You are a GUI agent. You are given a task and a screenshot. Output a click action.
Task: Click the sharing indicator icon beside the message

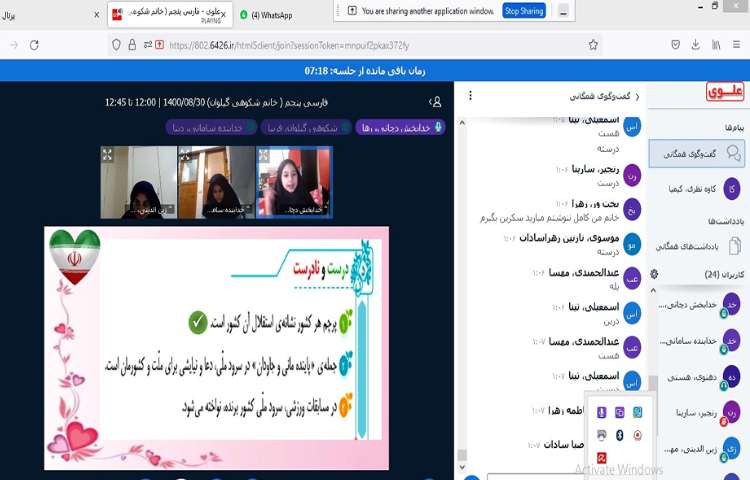pos(352,11)
